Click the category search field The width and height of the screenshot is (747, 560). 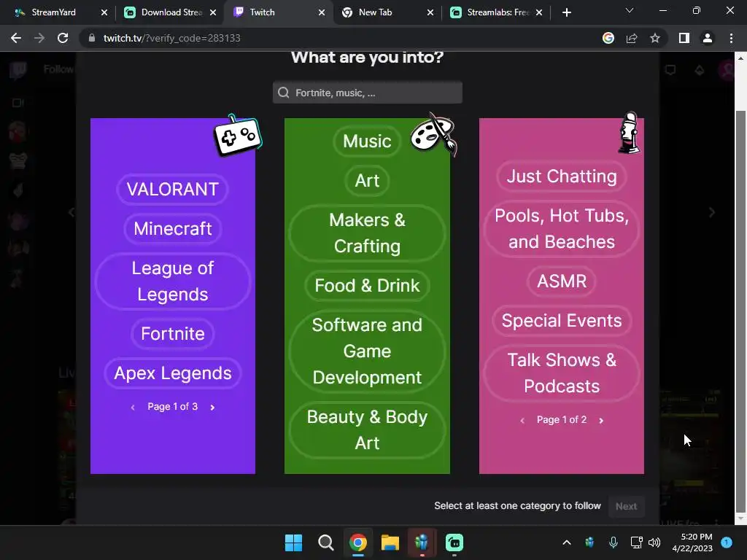point(368,93)
